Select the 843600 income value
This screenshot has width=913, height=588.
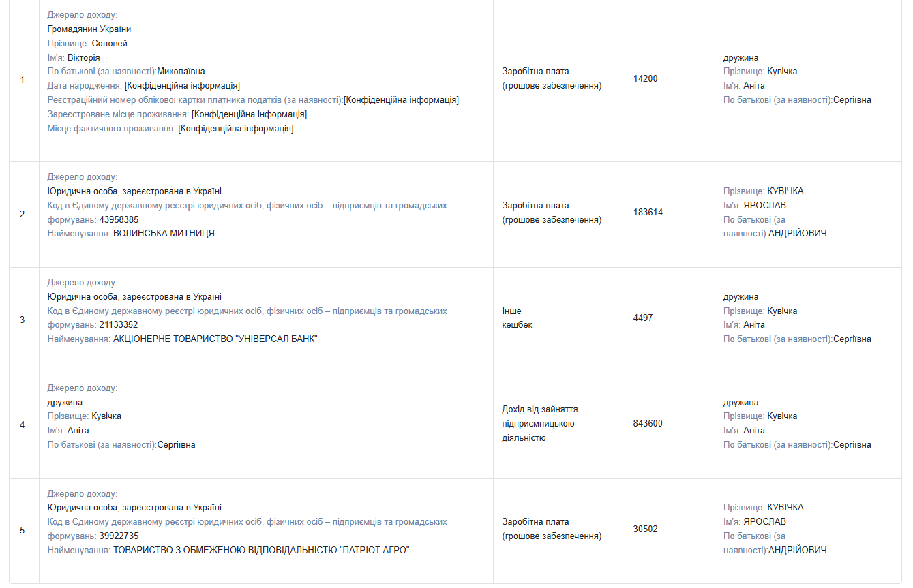(648, 424)
